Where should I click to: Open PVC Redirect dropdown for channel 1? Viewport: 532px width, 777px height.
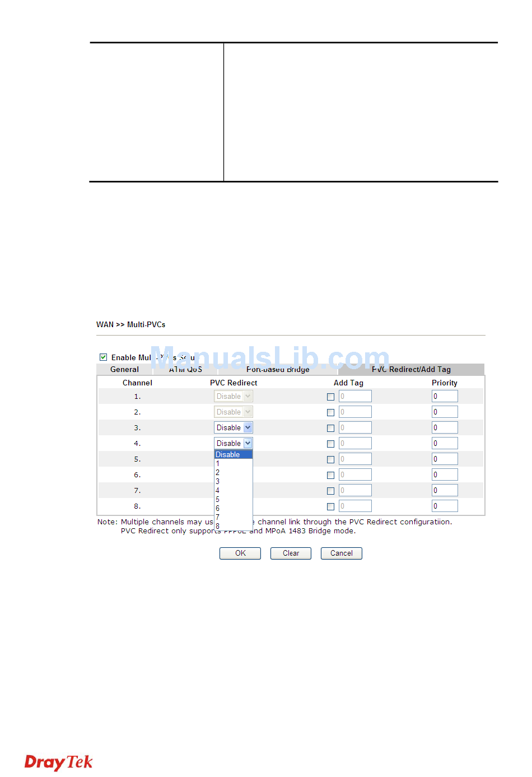[x=234, y=396]
